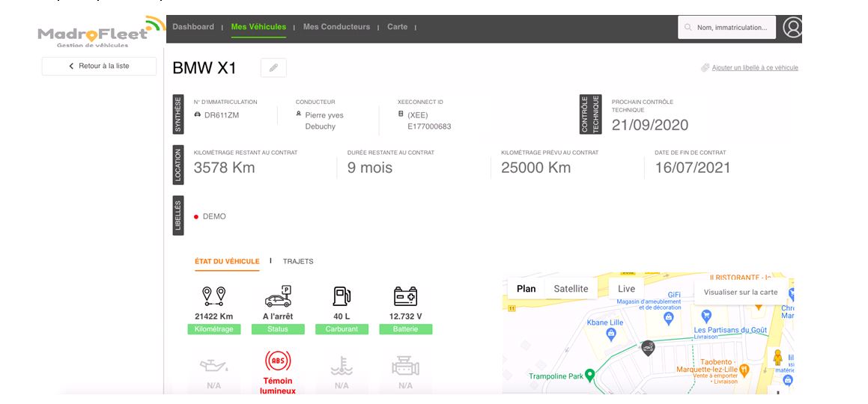Click the search magnifier icon
The height and width of the screenshot is (404, 868).
688,27
